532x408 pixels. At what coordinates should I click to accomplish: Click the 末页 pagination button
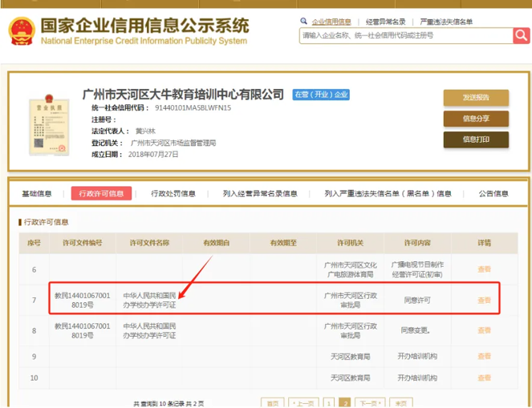tap(401, 403)
